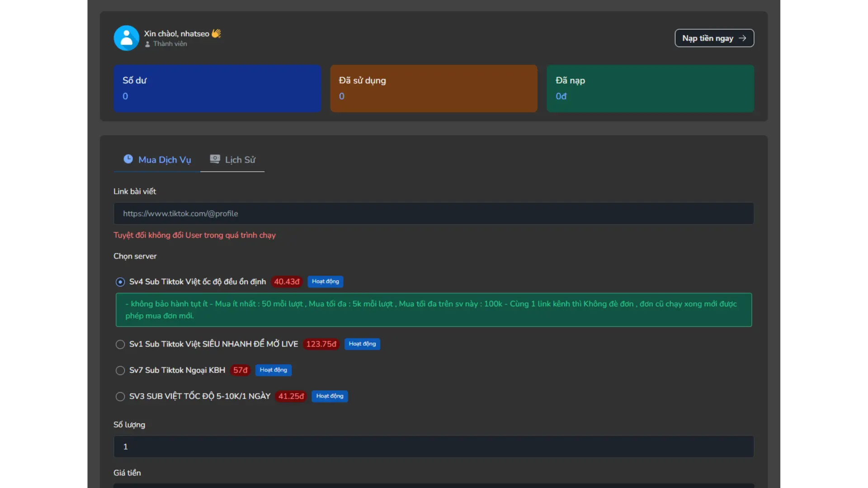Screen dimensions: 868x488
Task: Click the 40.43đ price badge
Action: click(x=287, y=282)
